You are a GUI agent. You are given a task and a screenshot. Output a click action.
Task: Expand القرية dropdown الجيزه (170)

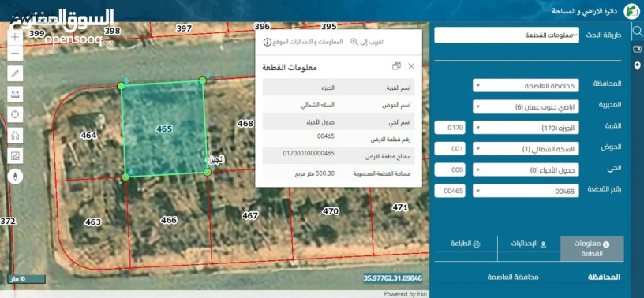click(526, 128)
